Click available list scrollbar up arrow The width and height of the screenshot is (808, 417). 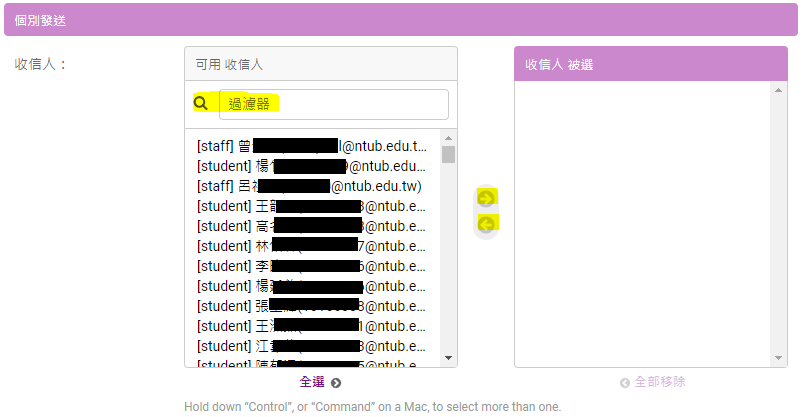pos(448,138)
